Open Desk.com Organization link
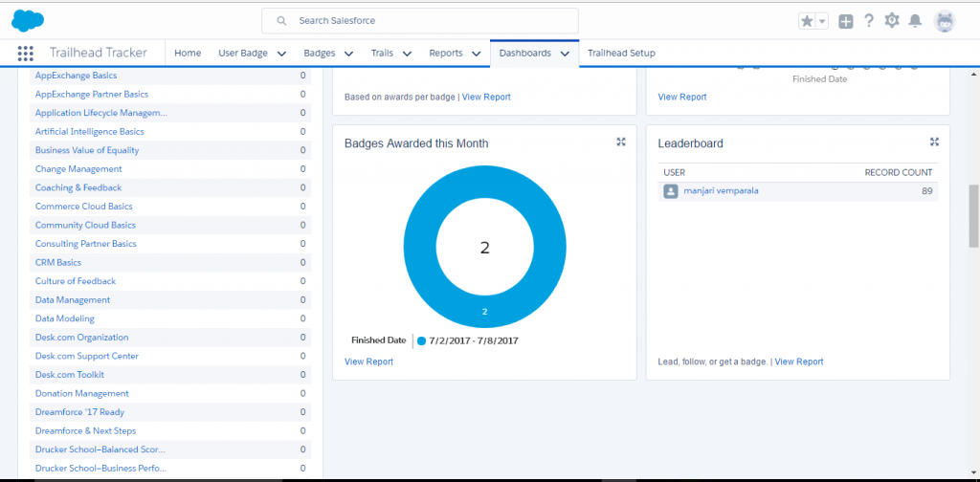Viewport: 980px width, 482px height. pyautogui.click(x=82, y=338)
